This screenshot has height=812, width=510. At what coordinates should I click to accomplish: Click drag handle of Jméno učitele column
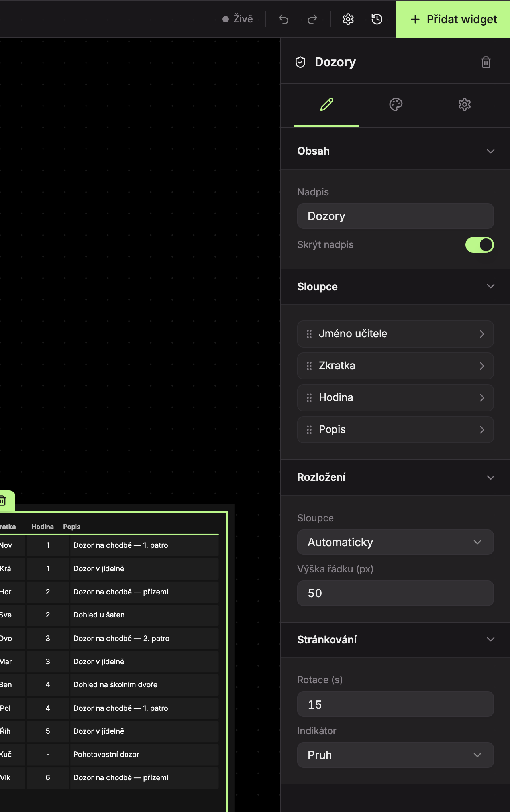(x=309, y=334)
